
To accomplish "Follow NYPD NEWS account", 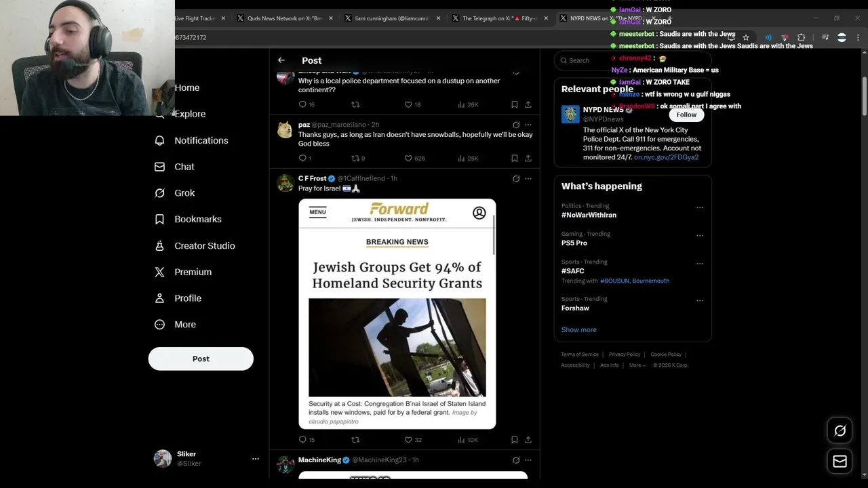I will (x=686, y=115).
